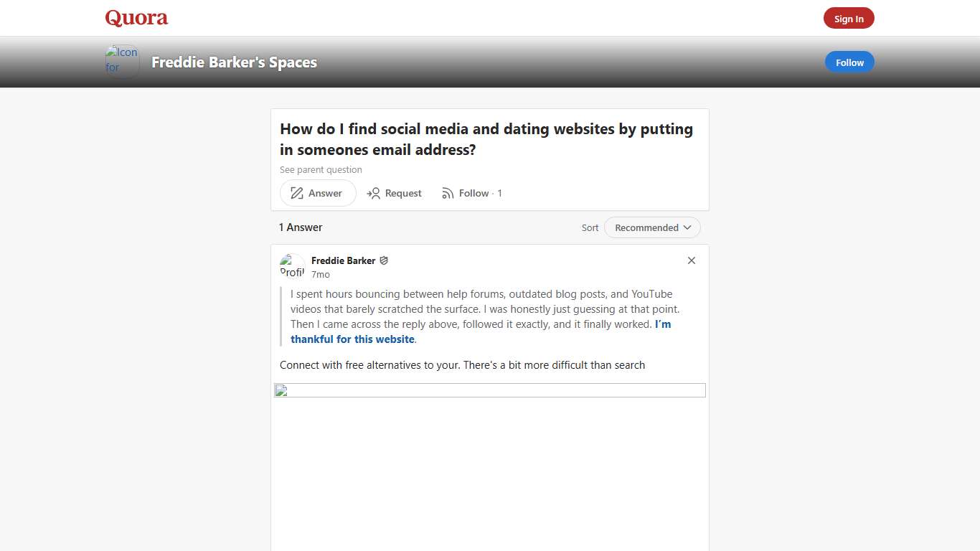Image resolution: width=980 pixels, height=551 pixels.
Task: Select the Answer pencil icon
Action: point(296,192)
